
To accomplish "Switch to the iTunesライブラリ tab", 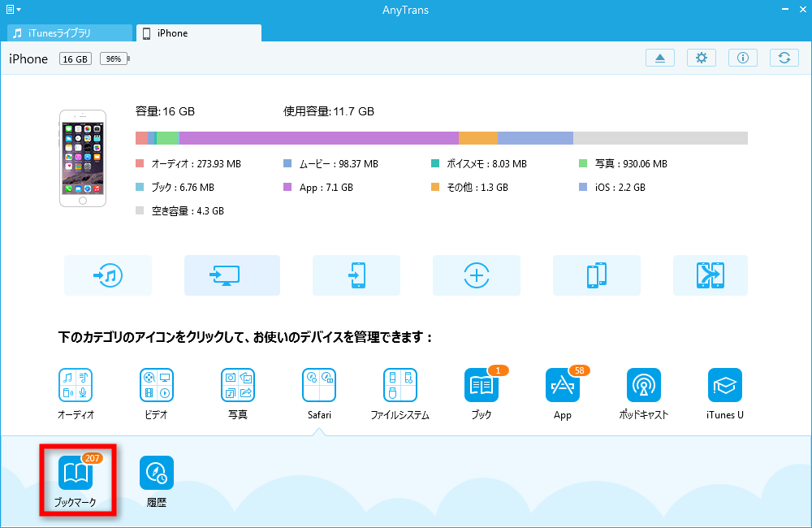I will coord(70,32).
